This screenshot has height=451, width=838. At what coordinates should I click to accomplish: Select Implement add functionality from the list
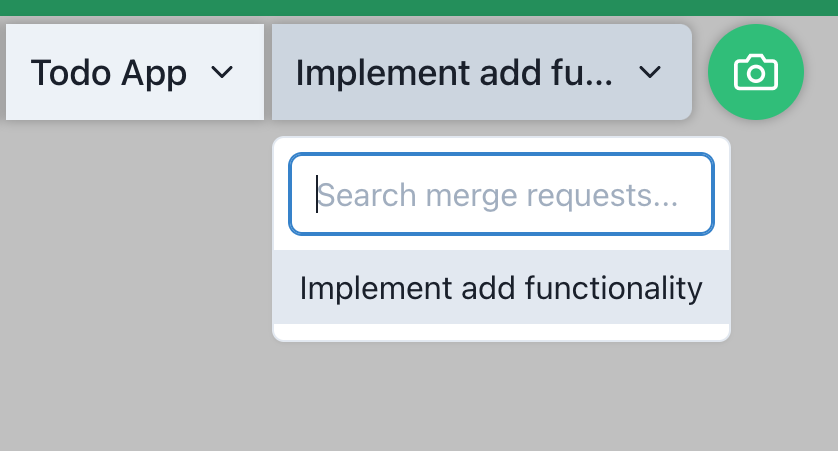point(501,288)
